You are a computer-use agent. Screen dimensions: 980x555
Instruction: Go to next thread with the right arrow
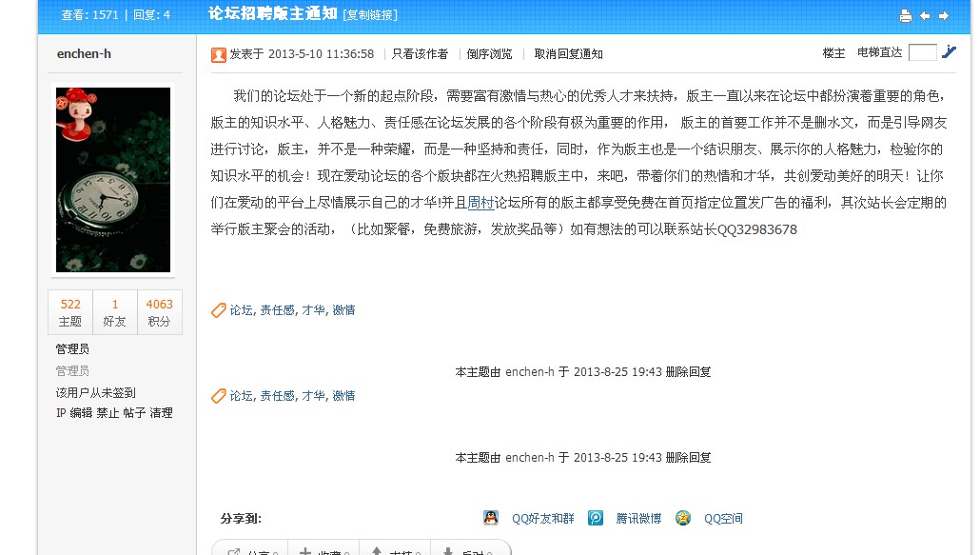pos(944,15)
